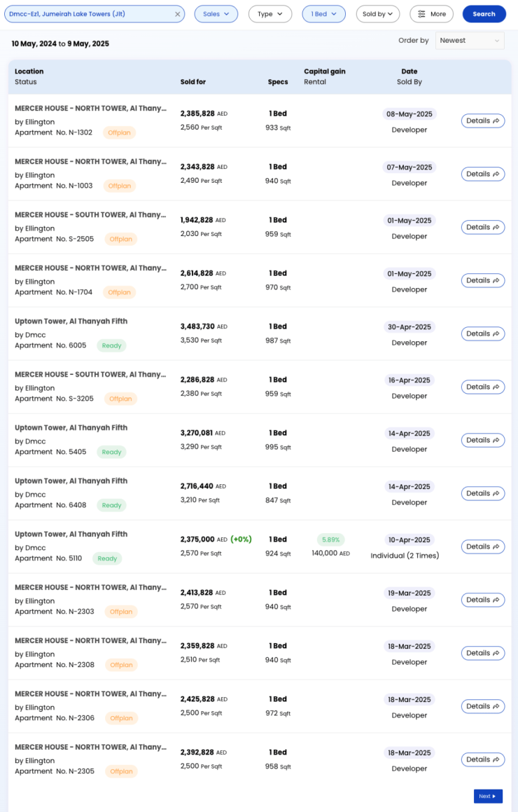Click the Offplan badge for apartment N-1704
The height and width of the screenshot is (812, 518).
(120, 292)
